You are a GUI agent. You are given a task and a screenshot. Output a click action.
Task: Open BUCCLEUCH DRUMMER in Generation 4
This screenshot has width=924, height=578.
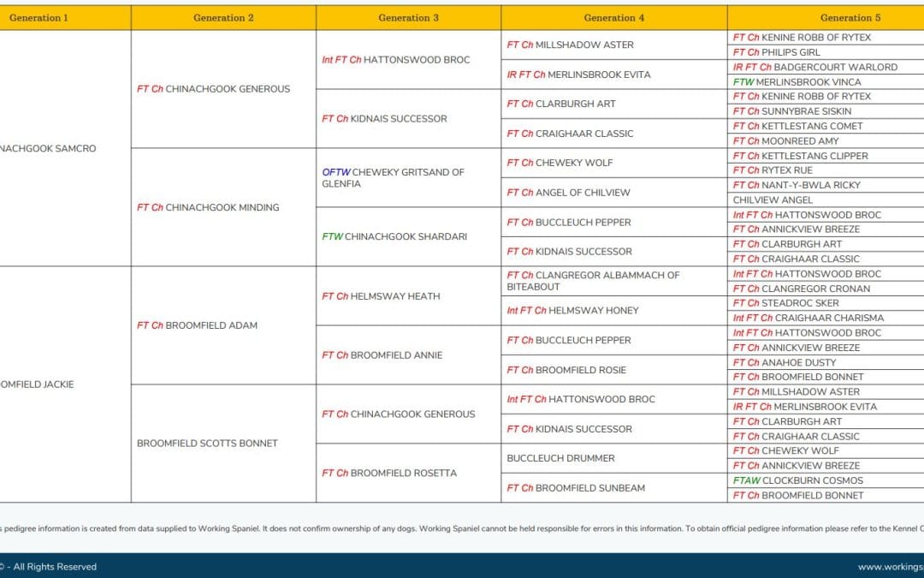tap(560, 458)
